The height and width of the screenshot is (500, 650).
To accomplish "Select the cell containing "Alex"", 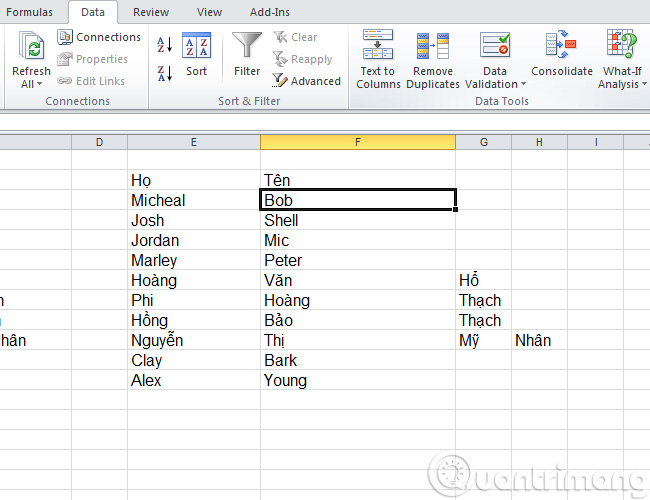I will pos(194,380).
